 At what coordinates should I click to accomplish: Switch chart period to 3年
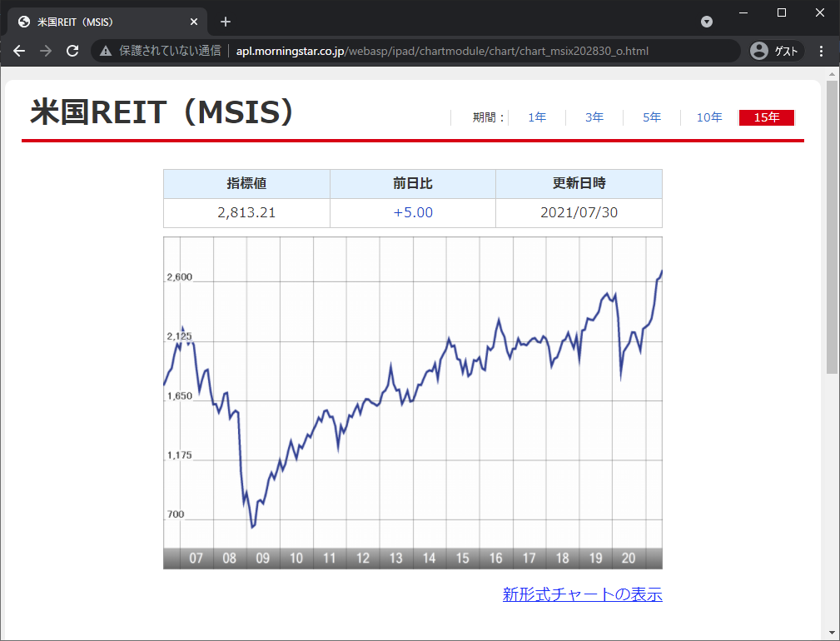pos(594,117)
